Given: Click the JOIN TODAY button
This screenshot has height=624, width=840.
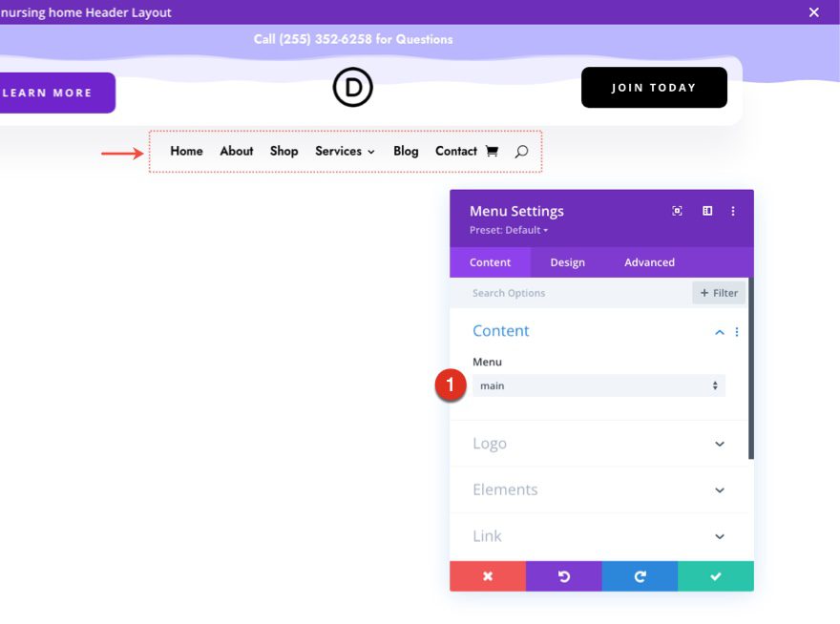Looking at the screenshot, I should point(654,87).
